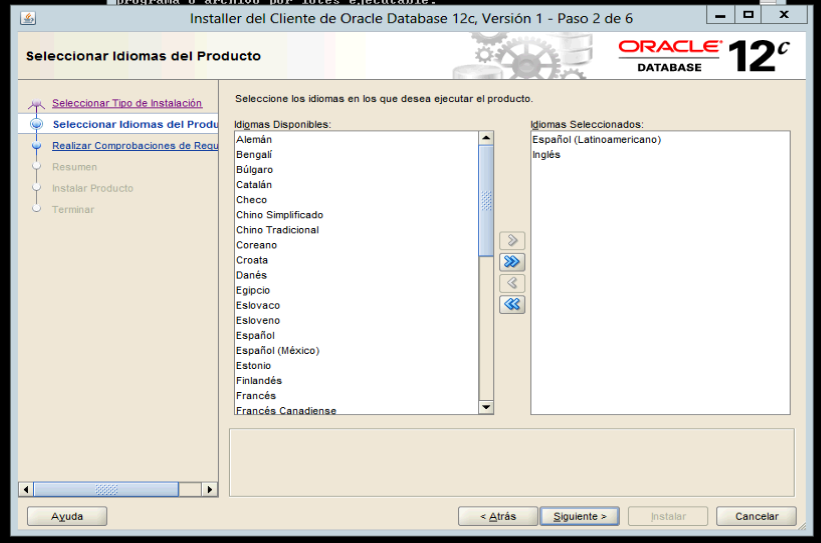Viewport: 821px width, 543px height.
Task: Open the Realizar Comprobaciones de Requisitos step
Action: pos(134,145)
